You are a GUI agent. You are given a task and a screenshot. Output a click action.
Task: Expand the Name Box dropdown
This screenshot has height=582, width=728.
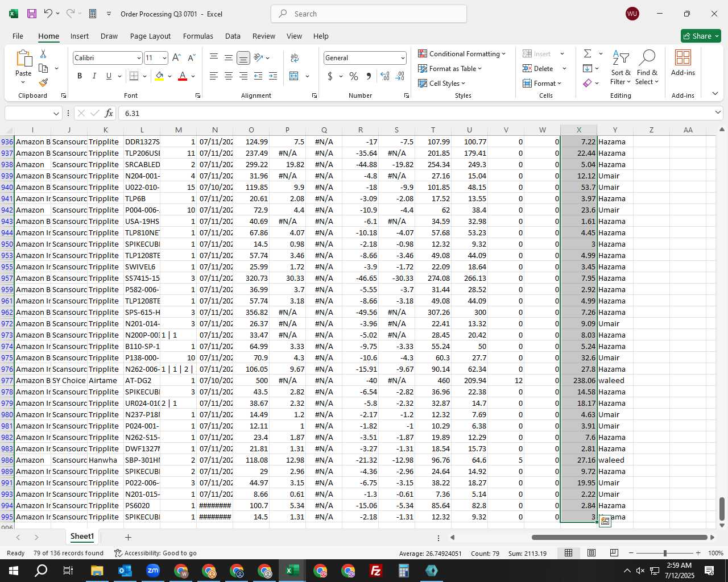(56, 113)
